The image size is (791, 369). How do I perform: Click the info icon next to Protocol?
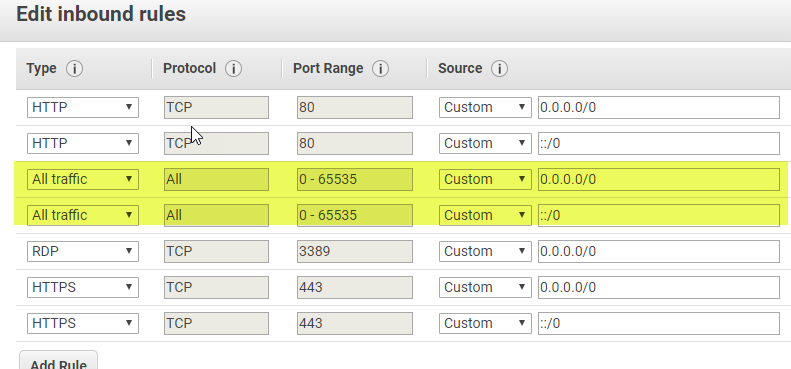234,68
